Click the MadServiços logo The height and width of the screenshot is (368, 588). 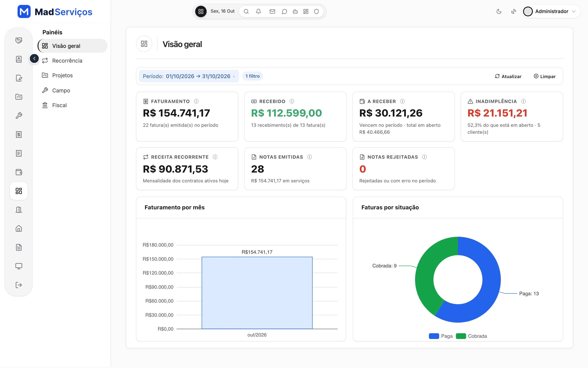pyautogui.click(x=55, y=11)
